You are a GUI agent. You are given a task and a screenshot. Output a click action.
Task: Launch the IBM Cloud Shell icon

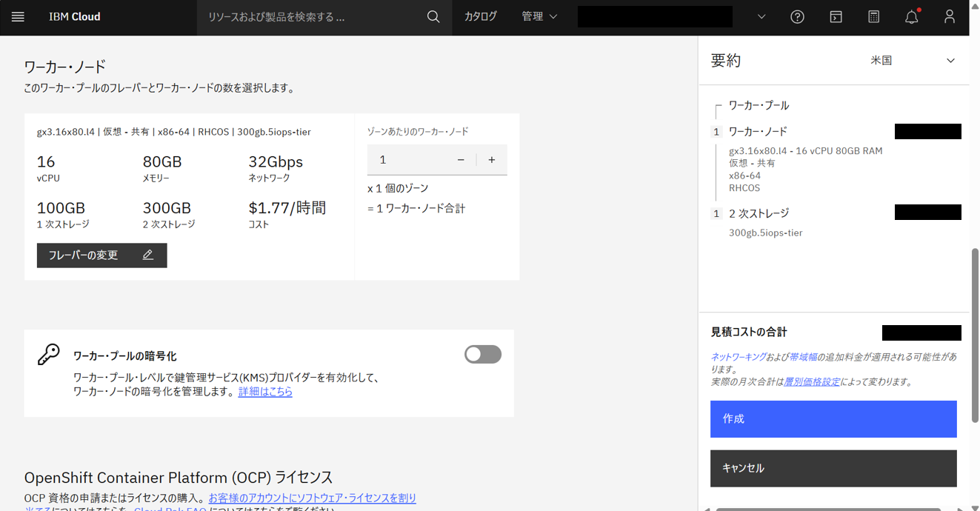pyautogui.click(x=836, y=17)
